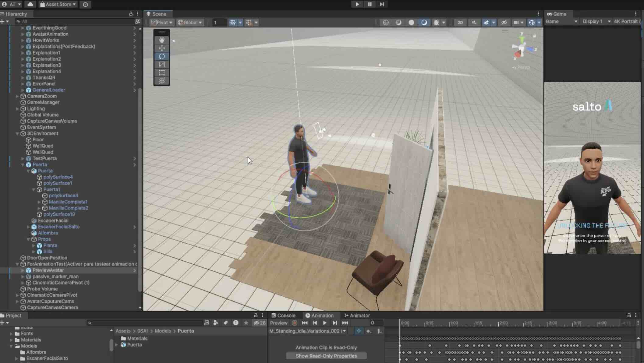The image size is (644, 363).
Task: Select the Hand (view) tool
Action: point(162,40)
